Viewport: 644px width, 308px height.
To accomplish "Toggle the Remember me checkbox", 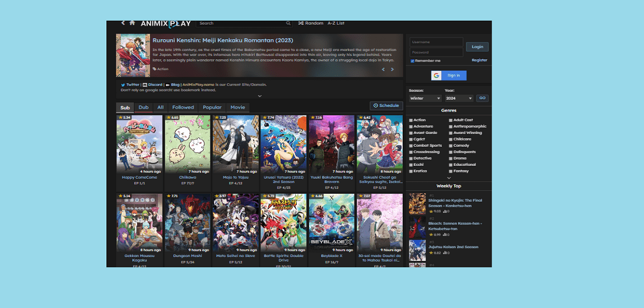I will point(412,61).
